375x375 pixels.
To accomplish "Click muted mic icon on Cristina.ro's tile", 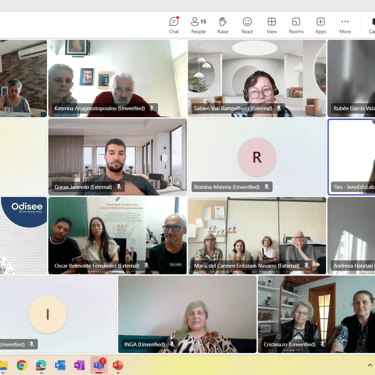I will 322,344.
